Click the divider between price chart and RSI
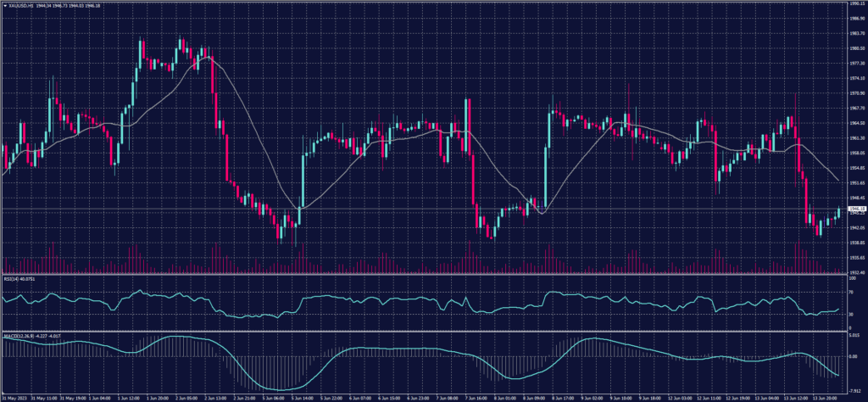 tap(424, 275)
